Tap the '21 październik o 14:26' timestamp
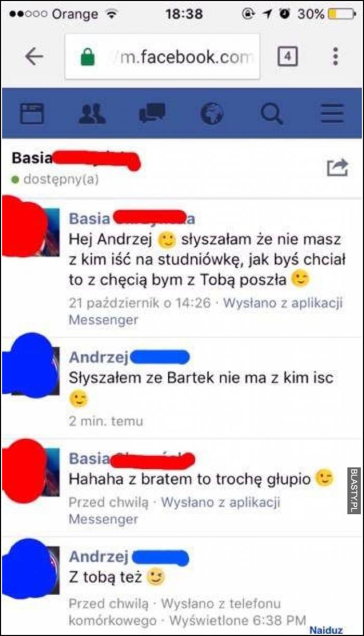Viewport: 364px width, 636px height. 139,302
